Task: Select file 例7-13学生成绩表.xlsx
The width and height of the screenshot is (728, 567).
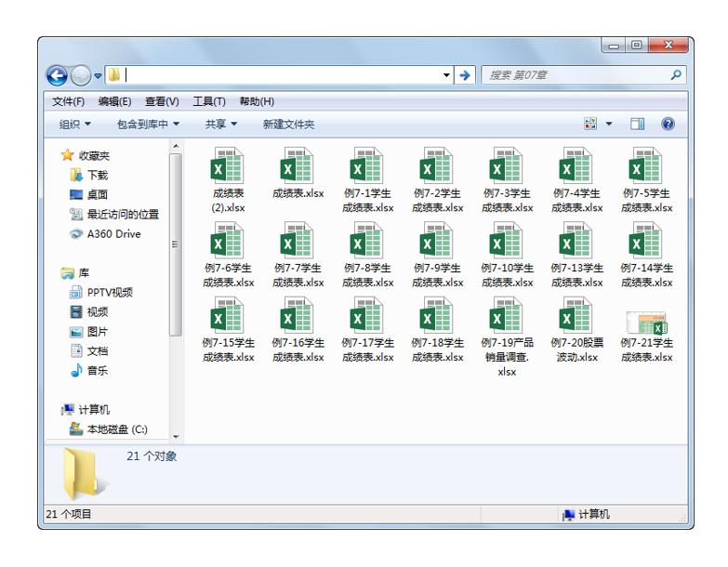Action: point(576,255)
